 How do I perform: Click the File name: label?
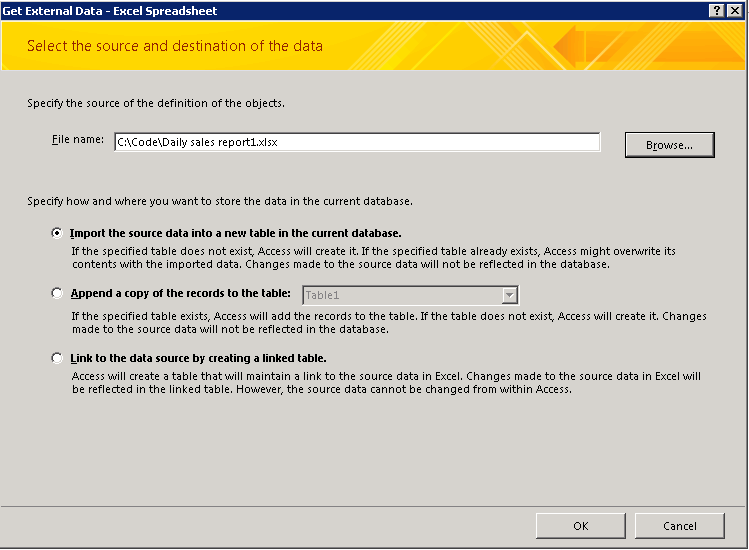click(78, 140)
